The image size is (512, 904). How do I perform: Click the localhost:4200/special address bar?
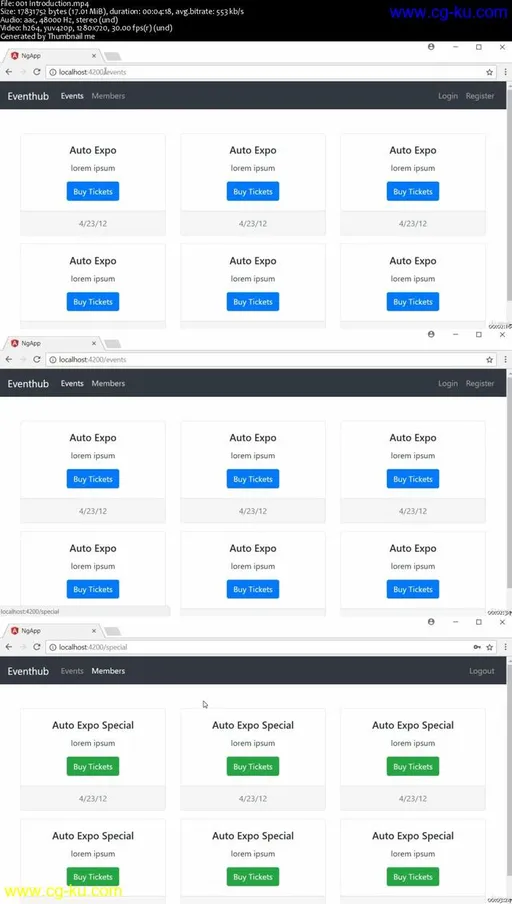coord(271,647)
